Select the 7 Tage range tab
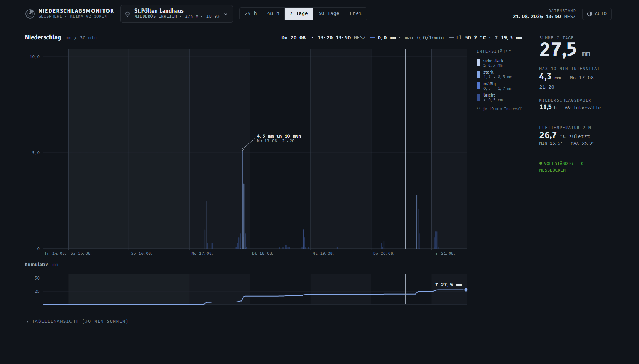Image resolution: width=639 pixels, height=364 pixels. 299,13
